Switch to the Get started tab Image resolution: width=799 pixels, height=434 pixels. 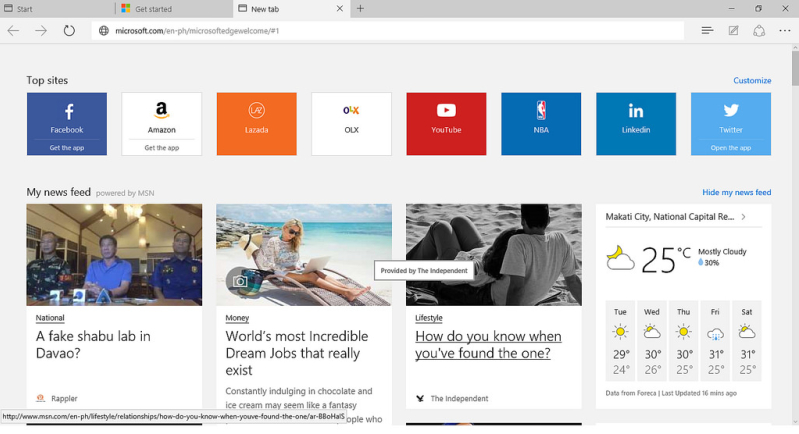pyautogui.click(x=174, y=9)
